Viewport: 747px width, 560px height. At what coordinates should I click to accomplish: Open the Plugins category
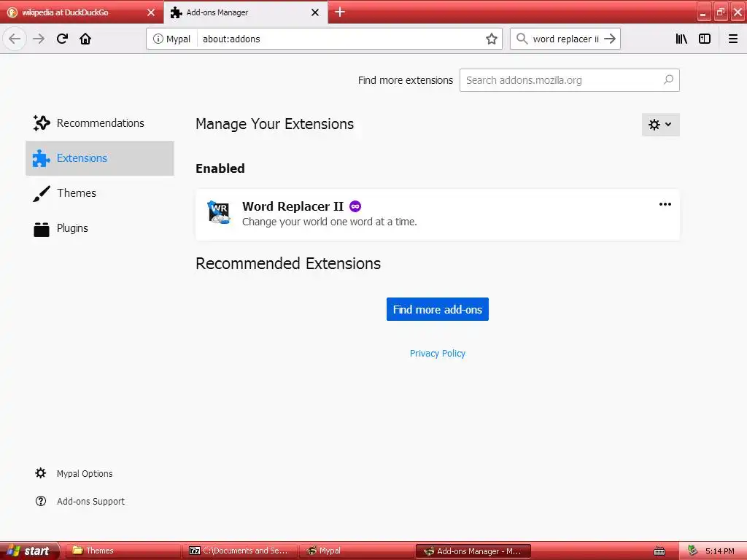[100, 228]
